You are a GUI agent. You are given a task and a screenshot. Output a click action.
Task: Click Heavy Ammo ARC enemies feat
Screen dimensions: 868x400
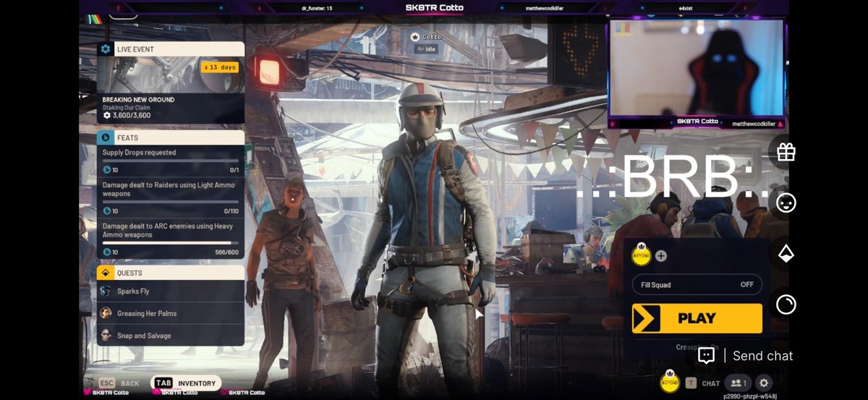coord(171,239)
